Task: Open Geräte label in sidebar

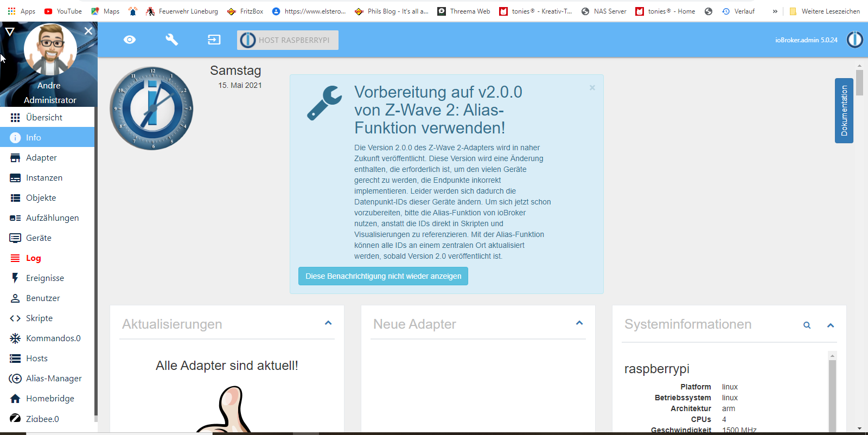Action: [x=39, y=238]
